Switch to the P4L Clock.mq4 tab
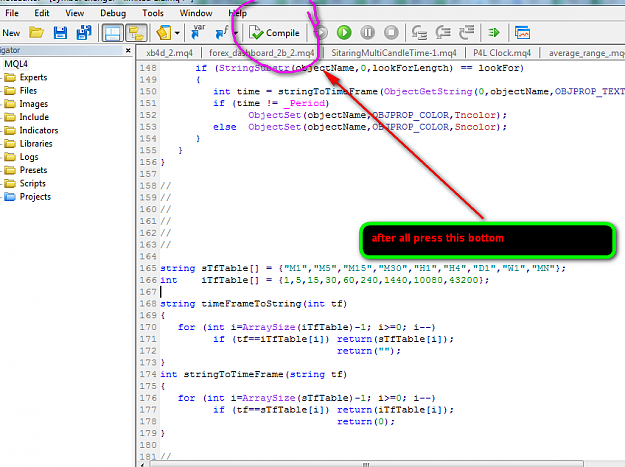Screen dimensions: 625x467 coord(502,53)
